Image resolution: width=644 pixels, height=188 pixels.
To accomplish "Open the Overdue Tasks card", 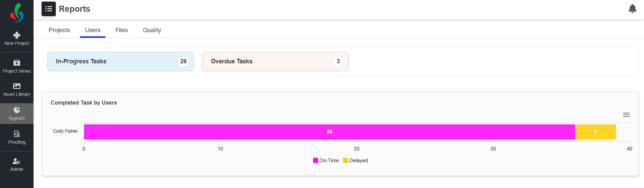I will (x=275, y=61).
